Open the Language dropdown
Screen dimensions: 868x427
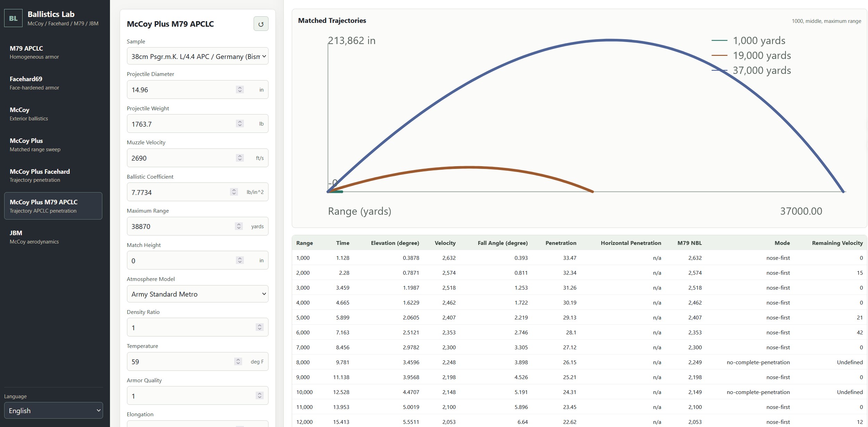[x=53, y=411]
